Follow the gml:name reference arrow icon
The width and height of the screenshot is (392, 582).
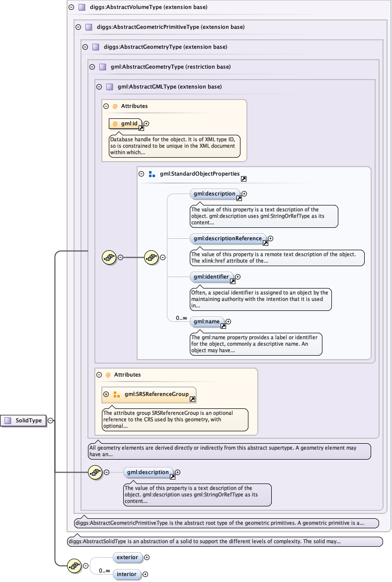tap(223, 326)
